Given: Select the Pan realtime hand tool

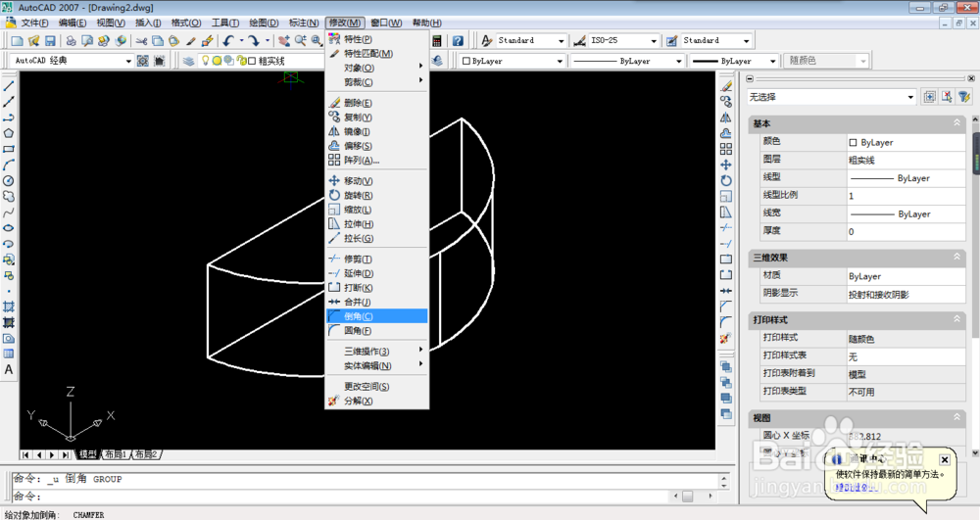Looking at the screenshot, I should click(x=284, y=40).
